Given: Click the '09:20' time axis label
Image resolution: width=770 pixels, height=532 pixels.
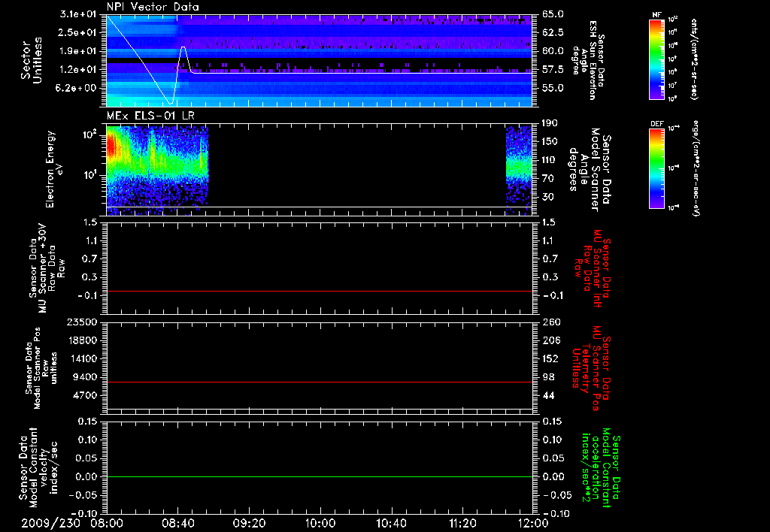Looking at the screenshot, I should (249, 523).
